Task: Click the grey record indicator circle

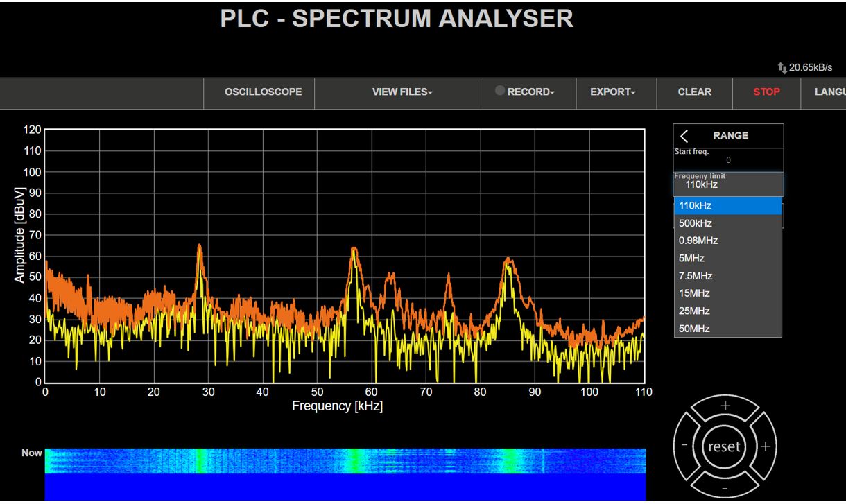Action: pyautogui.click(x=500, y=91)
